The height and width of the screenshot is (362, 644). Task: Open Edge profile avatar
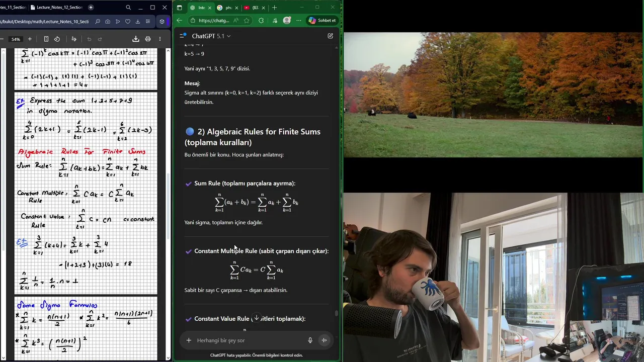pyautogui.click(x=287, y=21)
